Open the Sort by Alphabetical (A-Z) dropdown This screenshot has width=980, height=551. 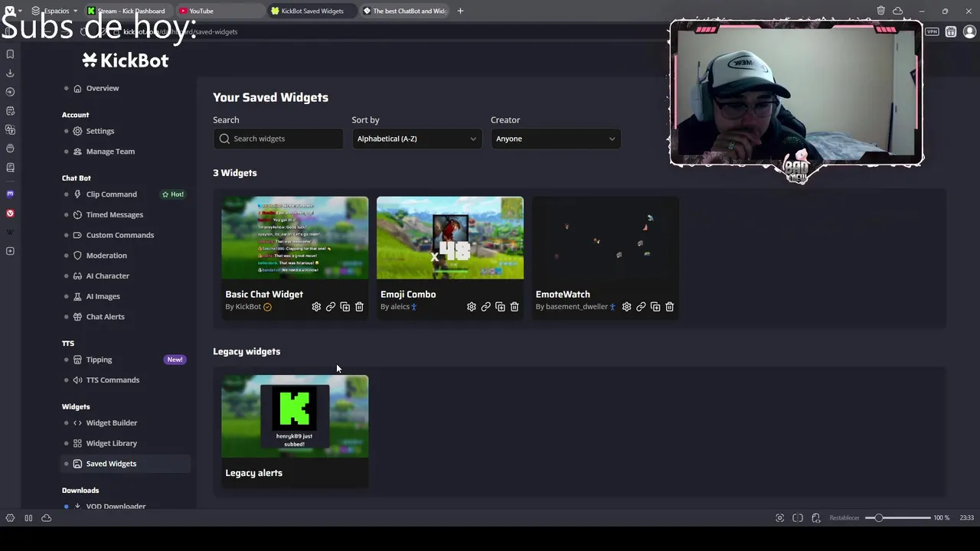pyautogui.click(x=416, y=139)
